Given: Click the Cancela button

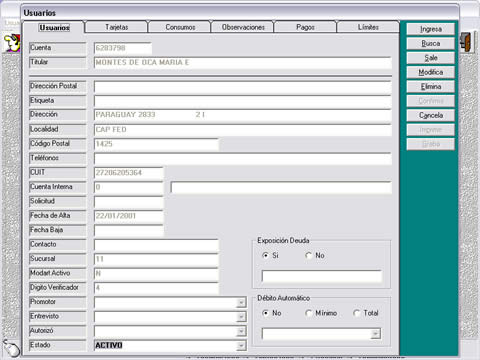Looking at the screenshot, I should pyautogui.click(x=431, y=115).
